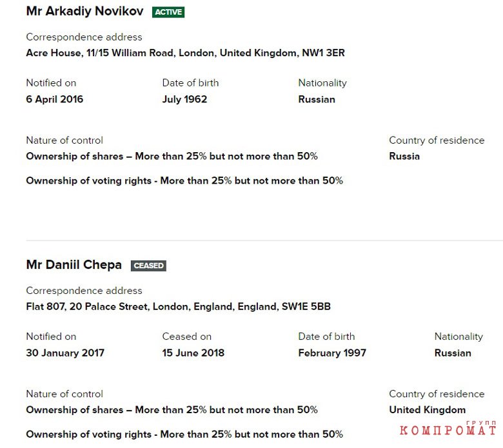Click the 6 April 2016 notified date
The width and height of the screenshot is (503, 448).
tap(55, 99)
